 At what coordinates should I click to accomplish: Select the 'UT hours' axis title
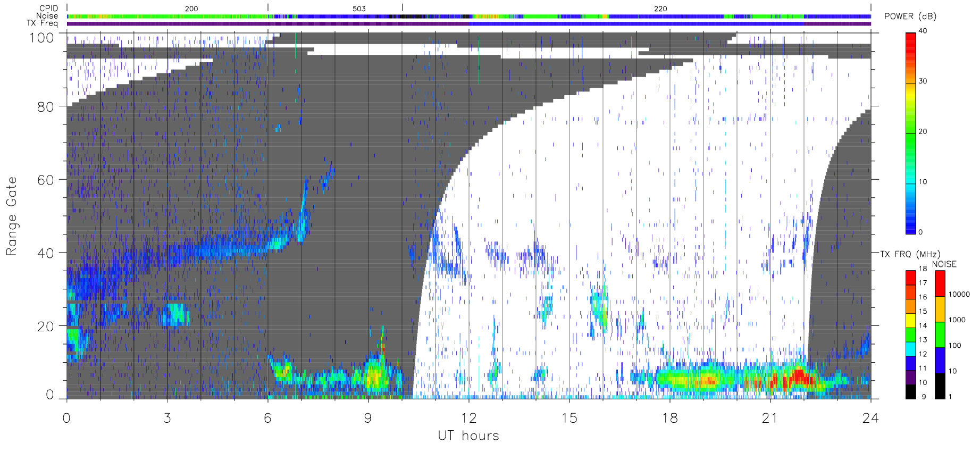[x=468, y=436]
